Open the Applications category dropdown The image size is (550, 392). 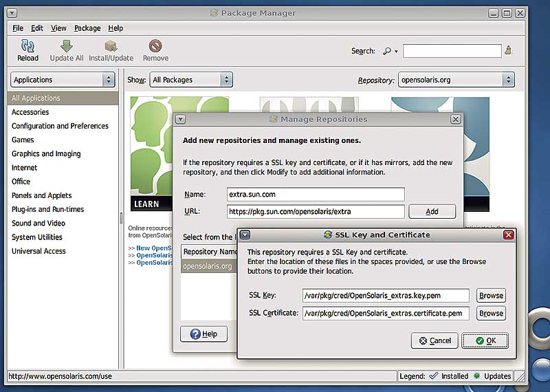[x=63, y=80]
